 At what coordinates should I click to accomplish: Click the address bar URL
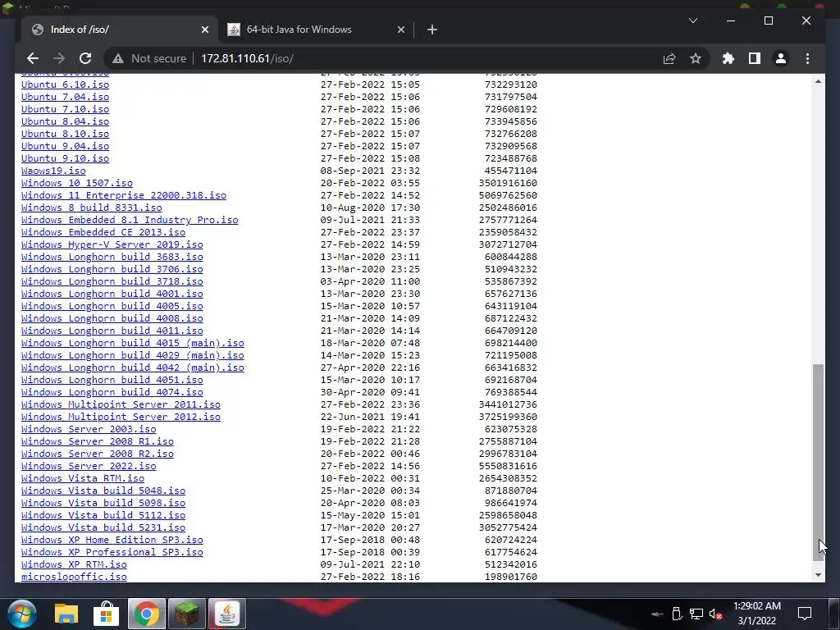tap(247, 58)
